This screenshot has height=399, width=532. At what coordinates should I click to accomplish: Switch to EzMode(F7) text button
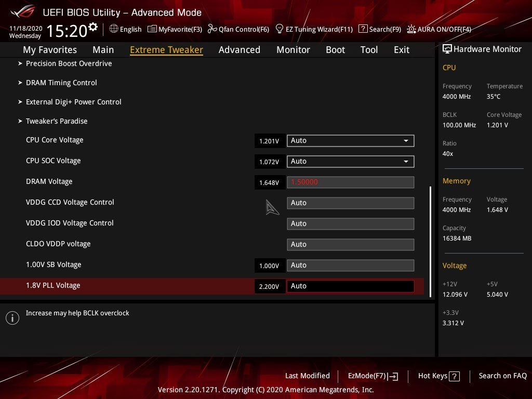(367, 376)
